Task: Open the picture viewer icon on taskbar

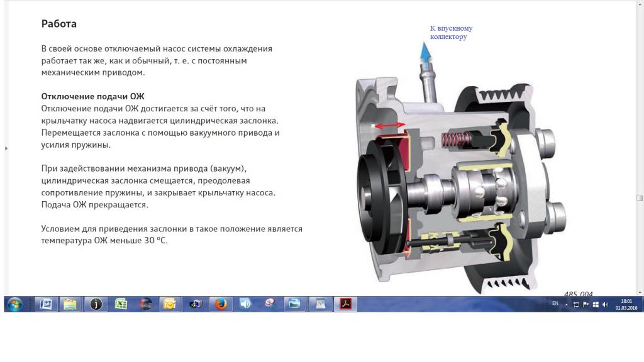Action: click(x=294, y=304)
